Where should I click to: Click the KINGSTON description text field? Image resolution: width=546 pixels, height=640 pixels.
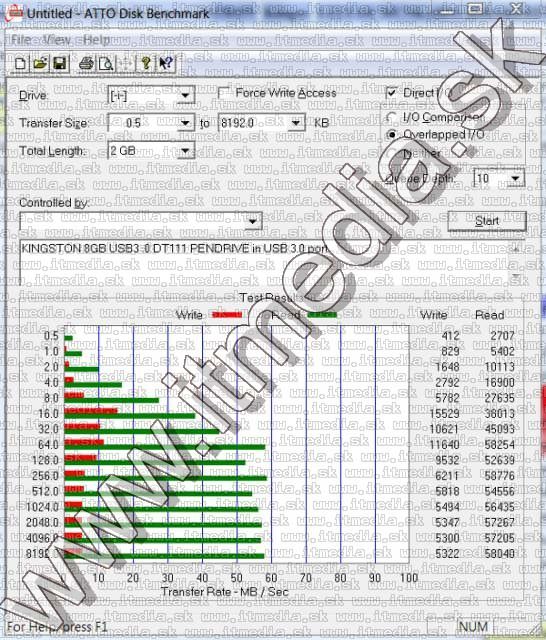[263, 262]
